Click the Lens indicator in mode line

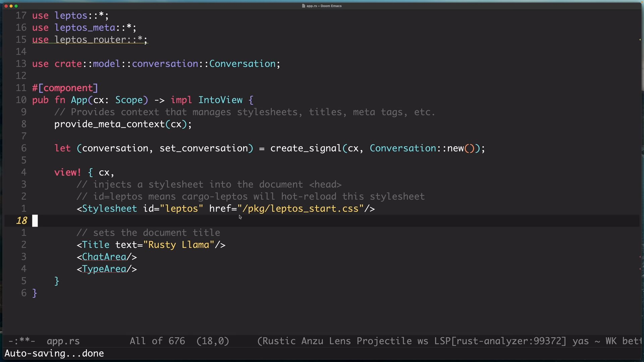pos(339,341)
